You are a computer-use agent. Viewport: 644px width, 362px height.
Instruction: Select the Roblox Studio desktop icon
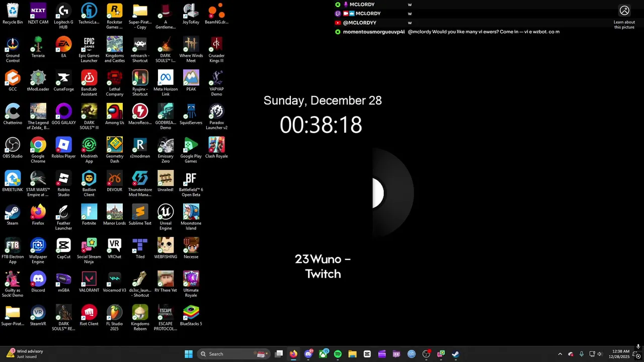[x=63, y=184]
